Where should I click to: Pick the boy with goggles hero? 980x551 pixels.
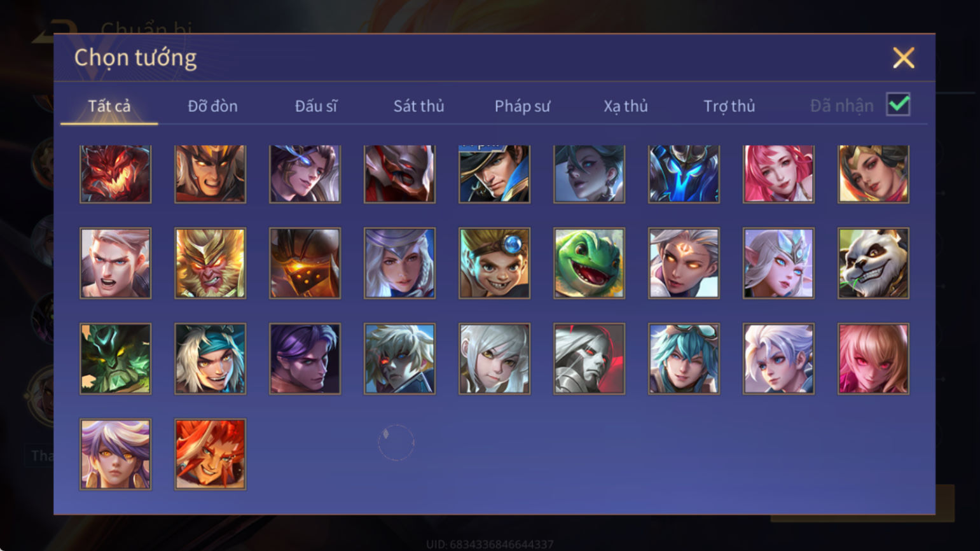click(494, 263)
